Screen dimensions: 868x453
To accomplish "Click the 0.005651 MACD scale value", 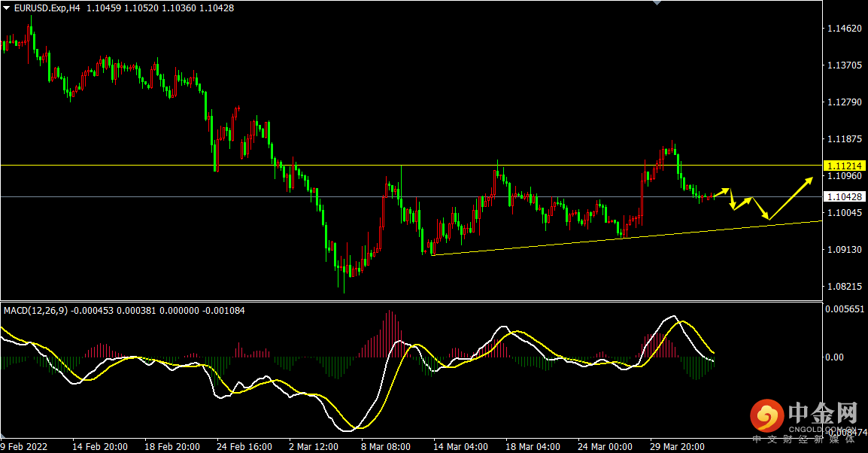I will (x=845, y=309).
